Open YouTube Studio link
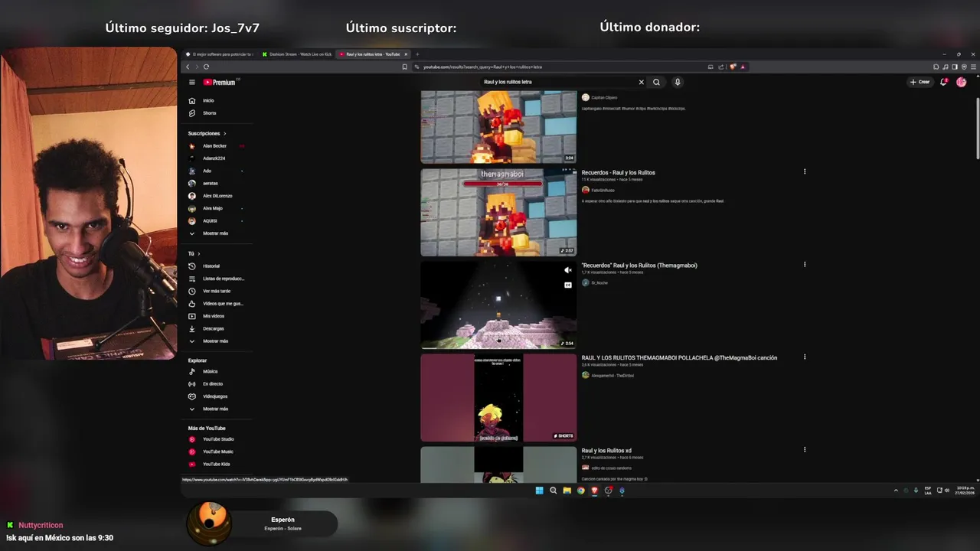The image size is (980, 551). click(x=217, y=439)
